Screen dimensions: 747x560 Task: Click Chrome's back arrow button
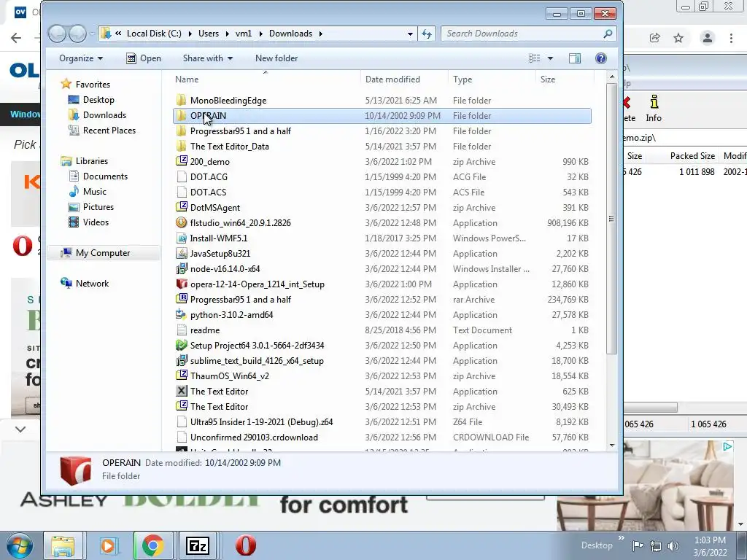pos(16,38)
